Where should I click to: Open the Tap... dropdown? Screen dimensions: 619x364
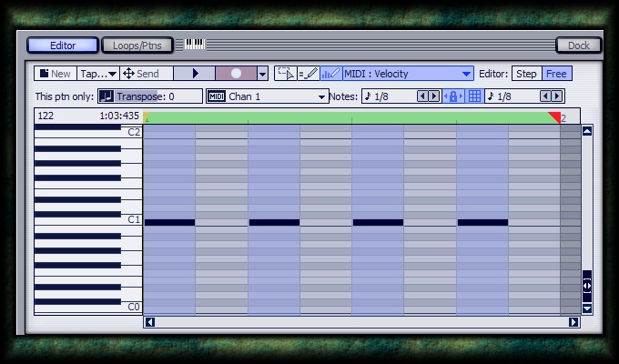[x=98, y=74]
